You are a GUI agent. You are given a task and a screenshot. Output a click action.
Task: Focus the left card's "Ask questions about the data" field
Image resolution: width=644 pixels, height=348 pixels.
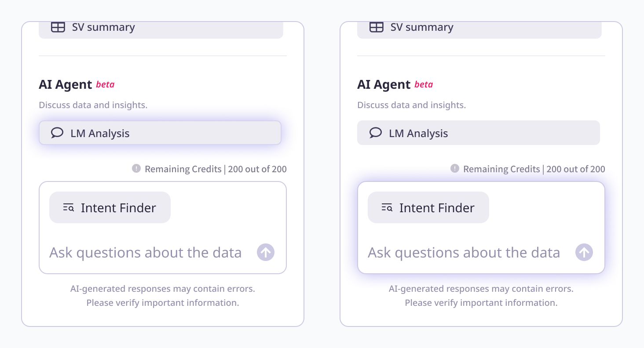pyautogui.click(x=146, y=253)
